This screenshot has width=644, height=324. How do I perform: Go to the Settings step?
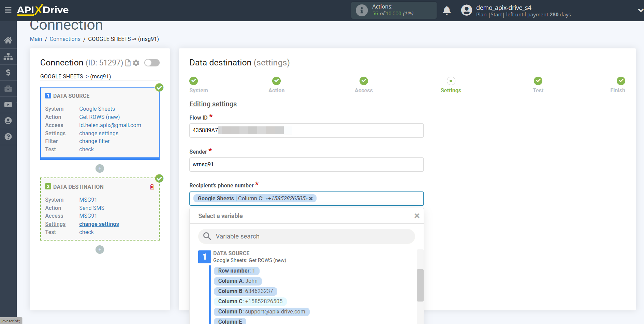coord(451,81)
